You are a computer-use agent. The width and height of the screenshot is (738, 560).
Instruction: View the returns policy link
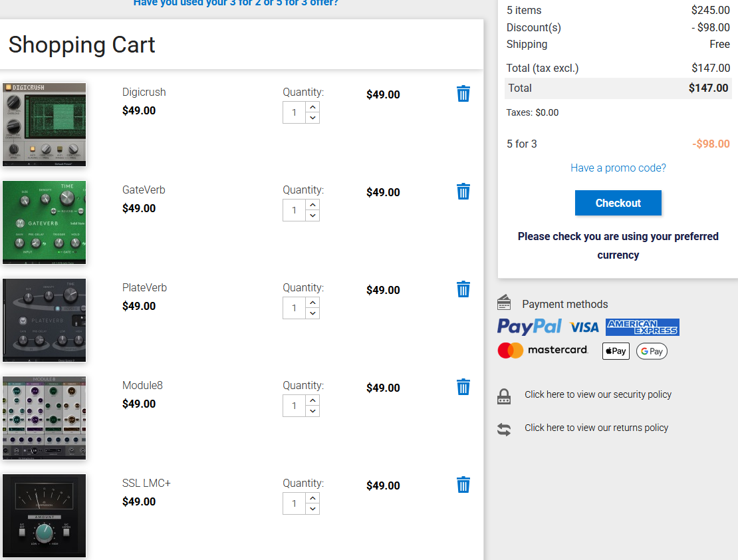596,428
